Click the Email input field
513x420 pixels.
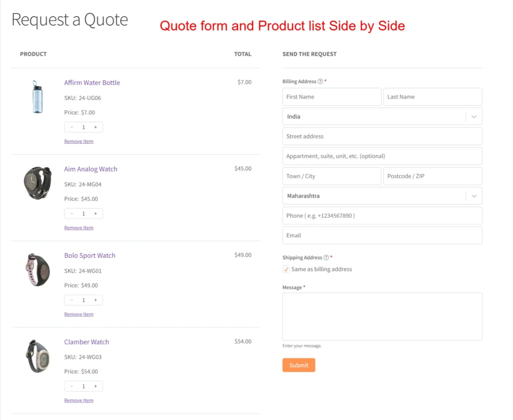coord(382,235)
